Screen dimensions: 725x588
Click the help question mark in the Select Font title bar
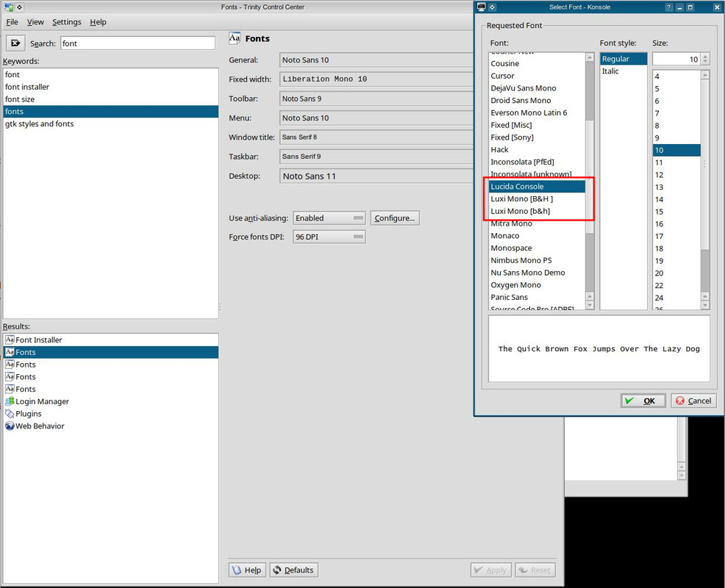point(669,7)
